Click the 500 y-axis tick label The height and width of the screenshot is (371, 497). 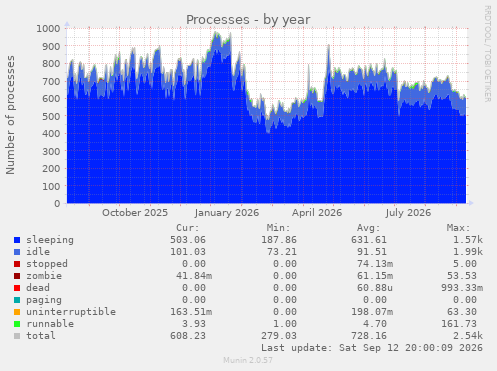(51, 116)
